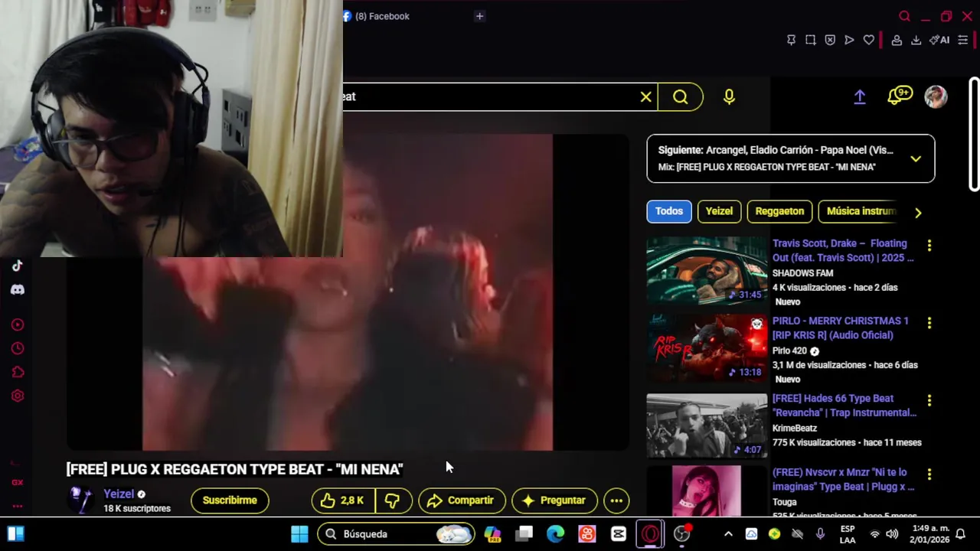Open the Hades 66 Type Beat thumbnail
This screenshot has width=980, height=551.
coord(707,425)
